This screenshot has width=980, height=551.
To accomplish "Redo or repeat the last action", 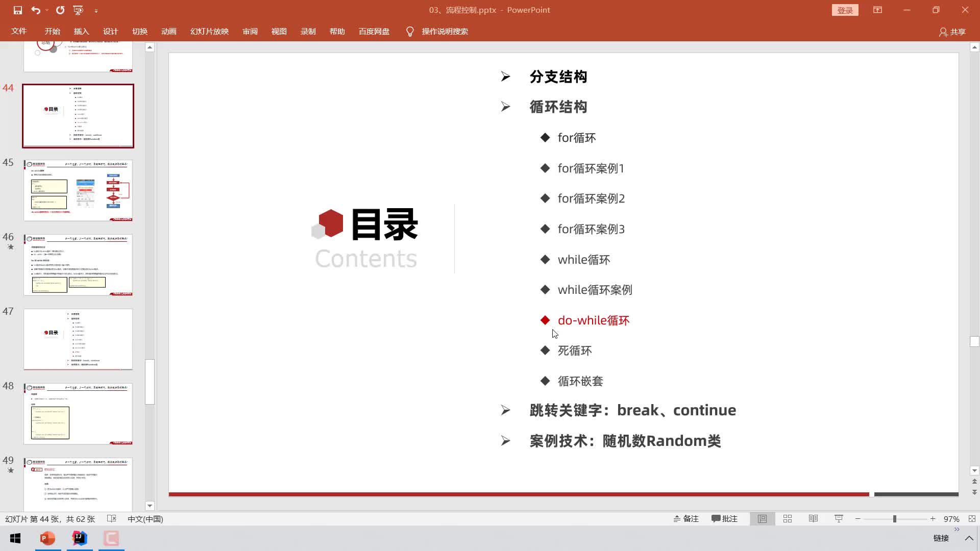I will point(60,10).
